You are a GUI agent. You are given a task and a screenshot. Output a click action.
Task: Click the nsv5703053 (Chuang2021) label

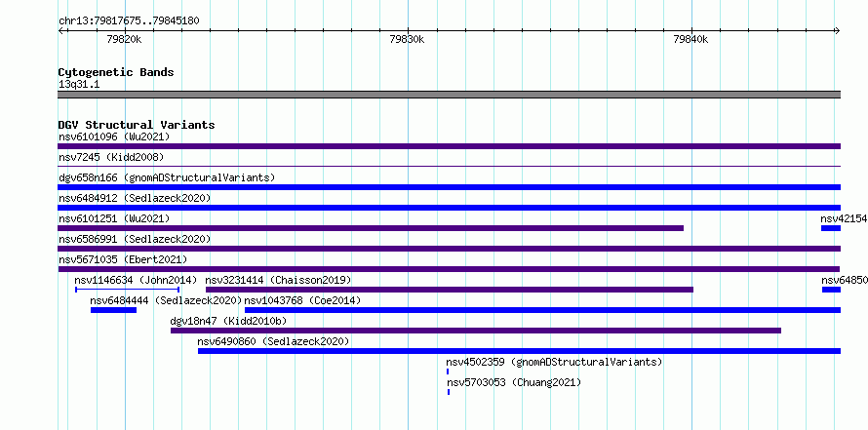514,382
